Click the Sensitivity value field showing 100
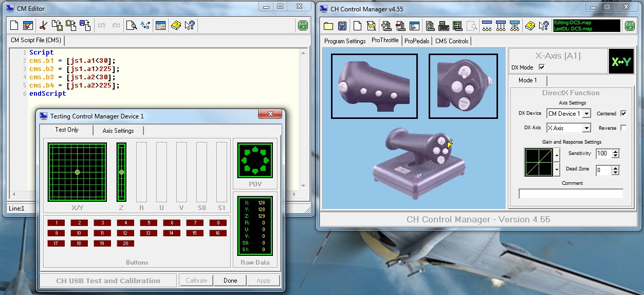 (x=604, y=153)
